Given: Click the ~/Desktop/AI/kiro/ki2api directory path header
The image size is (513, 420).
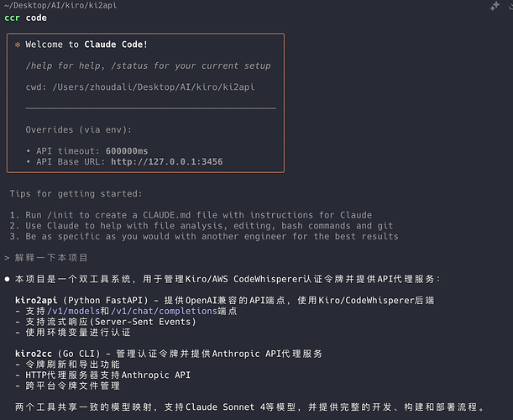Looking at the screenshot, I should pos(60,5).
